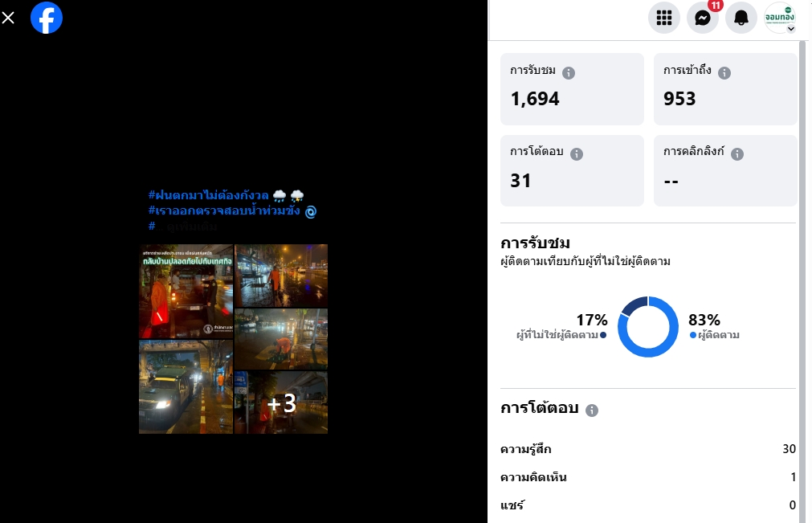
Task: Open the menu grid icon
Action: (664, 18)
